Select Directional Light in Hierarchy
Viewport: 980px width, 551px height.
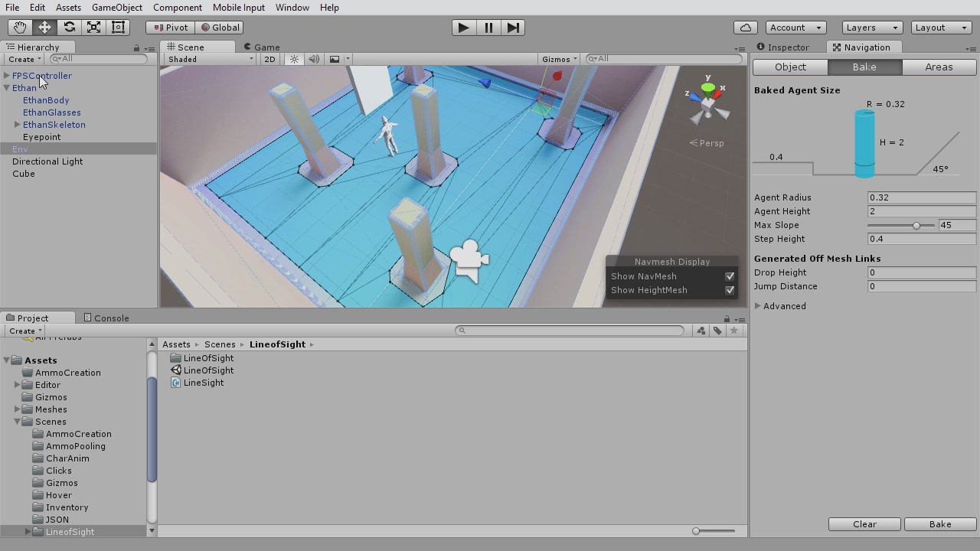click(47, 161)
